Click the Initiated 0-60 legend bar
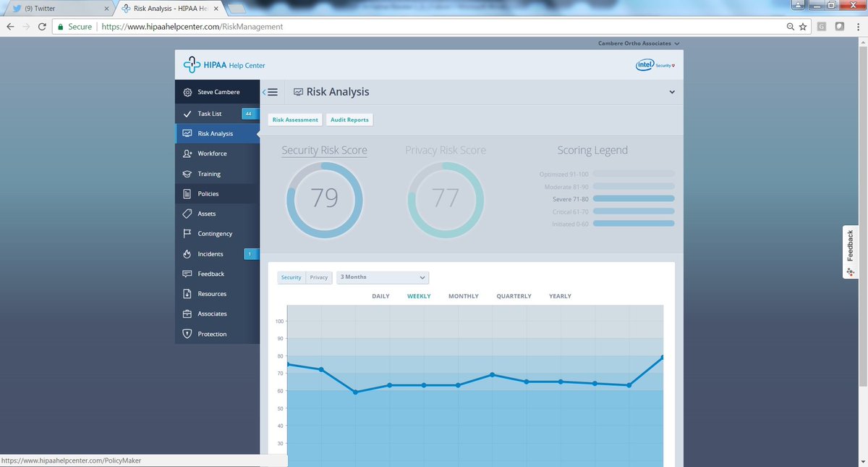 pos(634,223)
